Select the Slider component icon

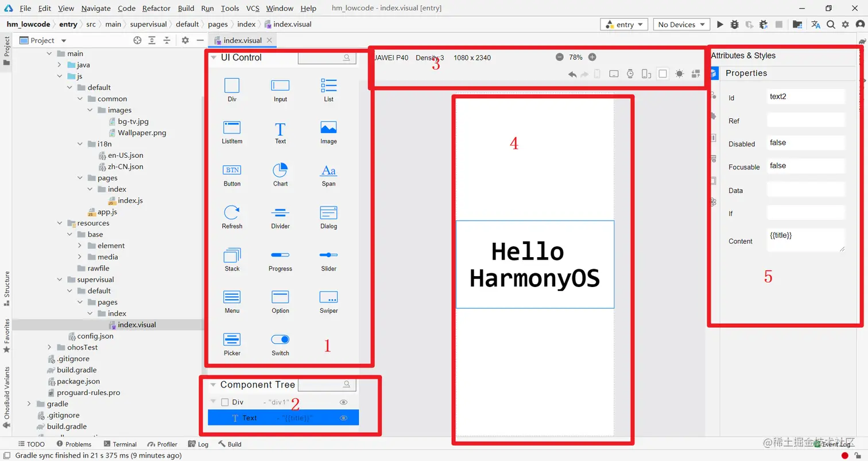pos(328,254)
